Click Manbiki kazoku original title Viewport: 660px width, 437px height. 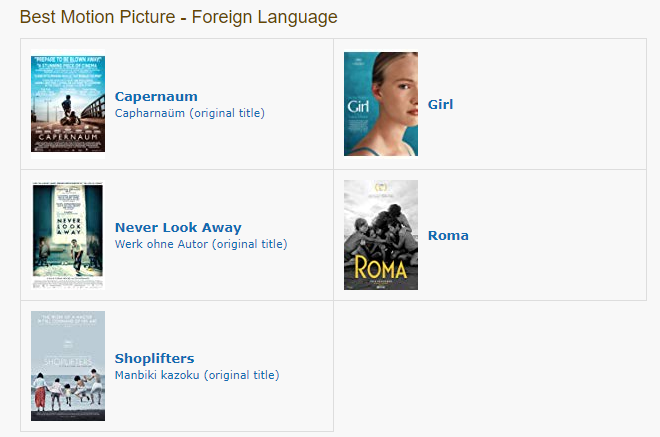pos(197,375)
